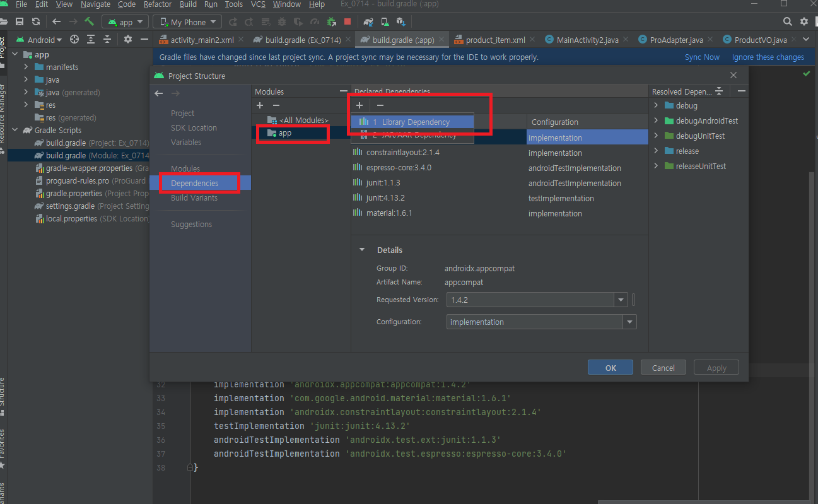
Task: Select <All Modules> in Modules list
Action: 301,120
